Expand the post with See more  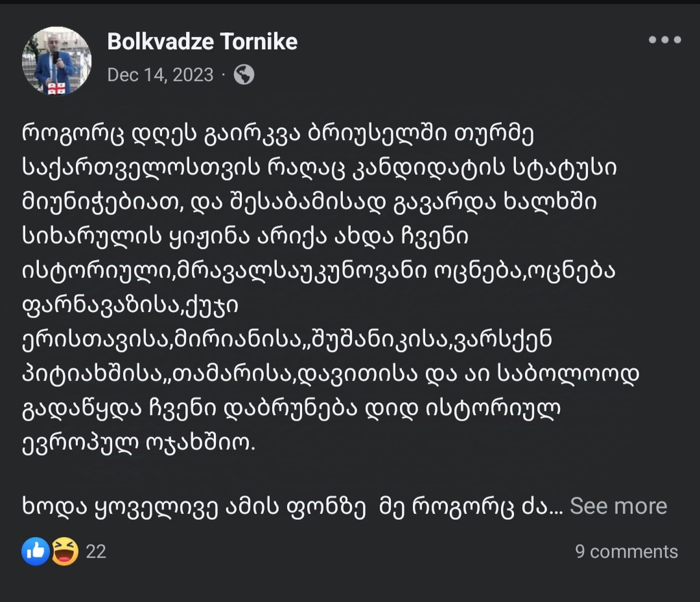(618, 506)
